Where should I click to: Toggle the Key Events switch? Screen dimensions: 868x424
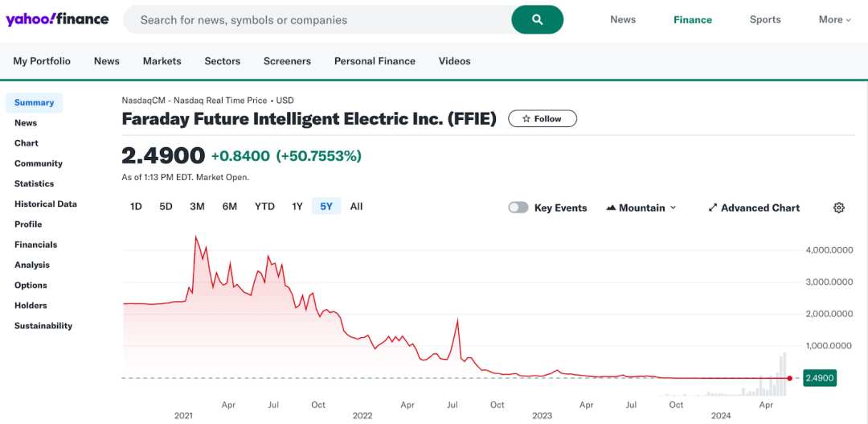coord(518,208)
